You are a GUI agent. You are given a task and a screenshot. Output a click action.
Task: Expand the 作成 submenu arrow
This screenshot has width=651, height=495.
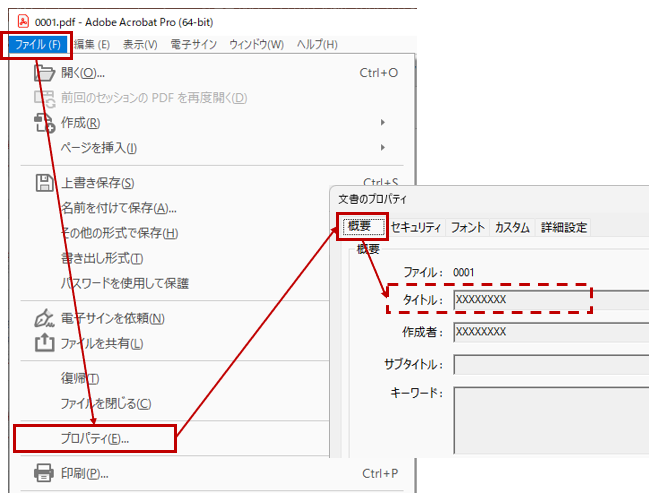(383, 123)
